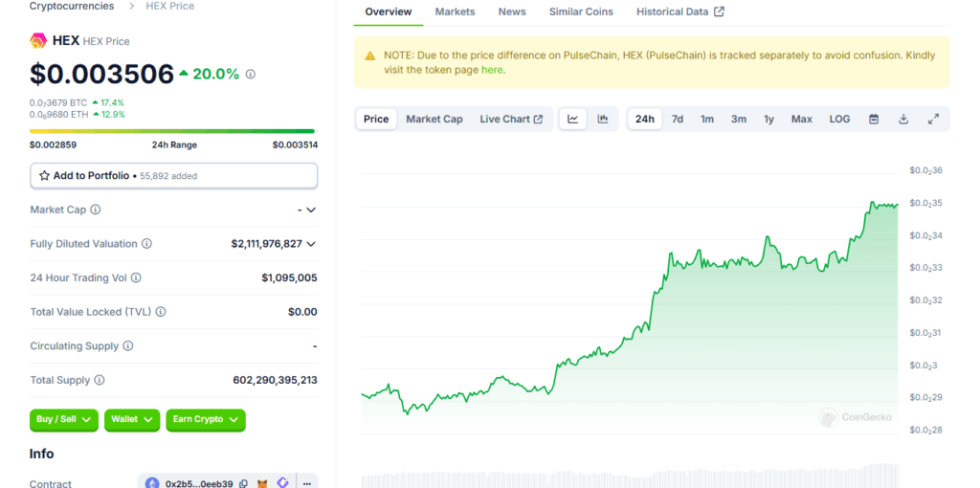
Task: Click the purple wallet icon beside MetaMask
Action: [x=282, y=483]
